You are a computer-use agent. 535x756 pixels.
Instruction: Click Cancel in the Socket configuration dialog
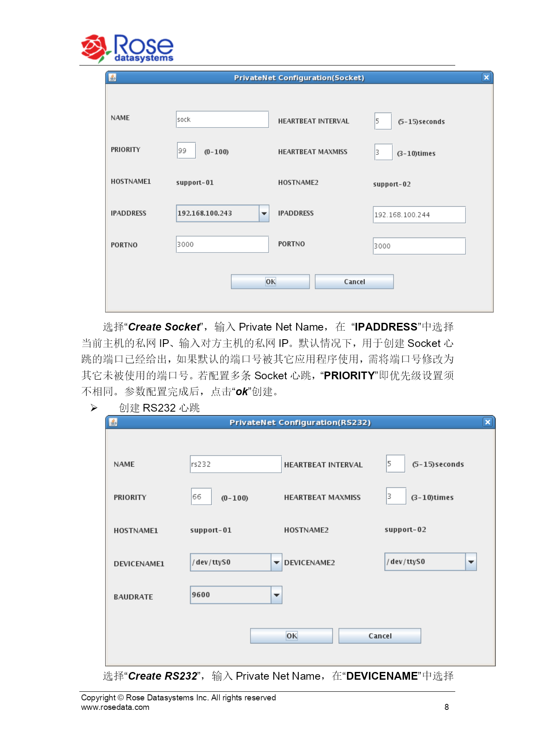click(x=354, y=281)
